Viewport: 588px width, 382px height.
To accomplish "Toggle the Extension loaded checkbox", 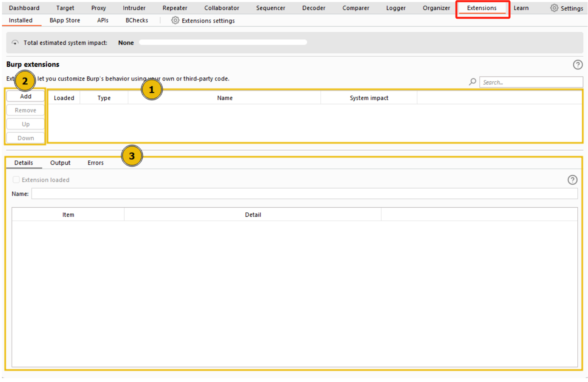I will [x=16, y=180].
